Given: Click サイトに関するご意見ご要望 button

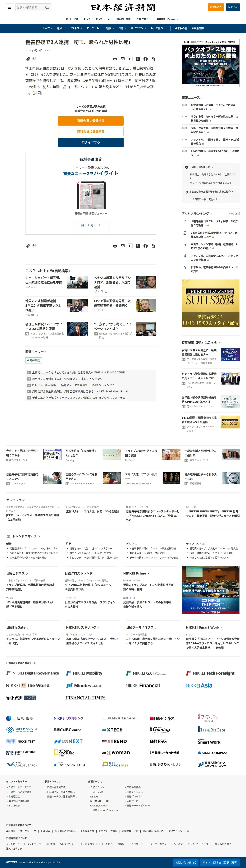Looking at the screenshot, I should [x=220, y=863].
